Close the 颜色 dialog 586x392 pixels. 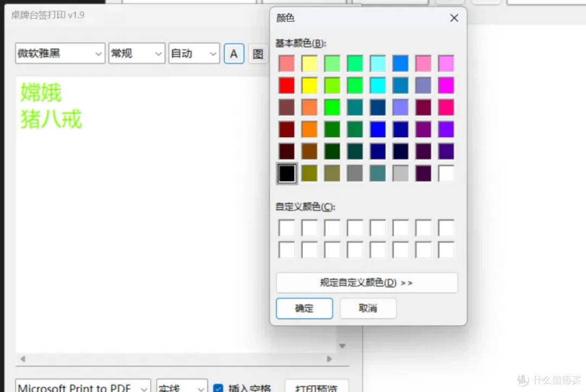tap(454, 18)
